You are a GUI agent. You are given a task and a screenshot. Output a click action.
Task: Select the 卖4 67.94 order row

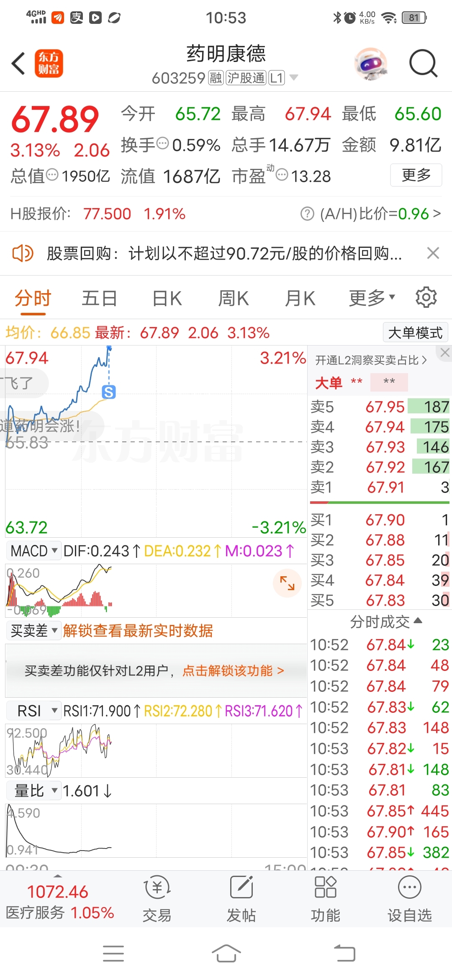click(x=380, y=427)
